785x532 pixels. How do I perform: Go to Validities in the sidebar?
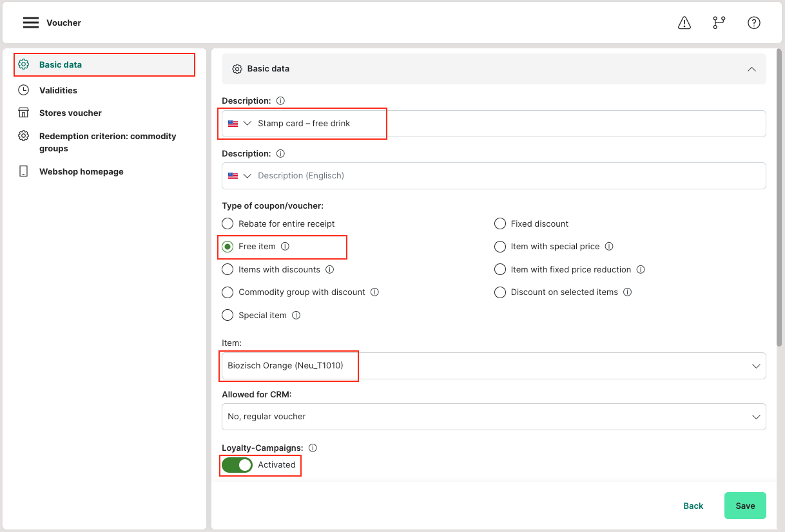58,90
